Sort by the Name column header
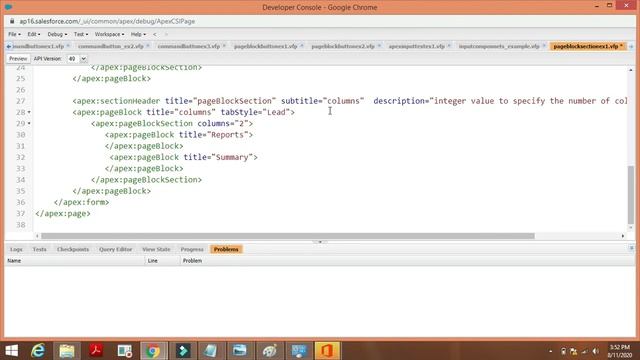Screen dimensions: 640x360 pos(75,260)
